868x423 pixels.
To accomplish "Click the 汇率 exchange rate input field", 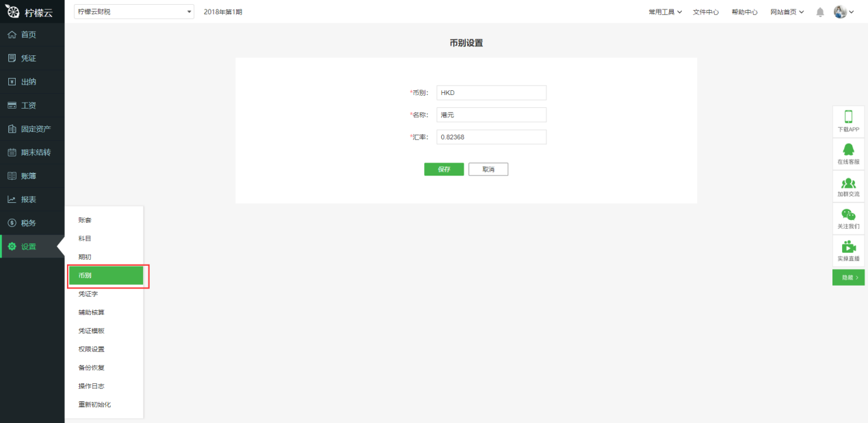I will pyautogui.click(x=491, y=137).
